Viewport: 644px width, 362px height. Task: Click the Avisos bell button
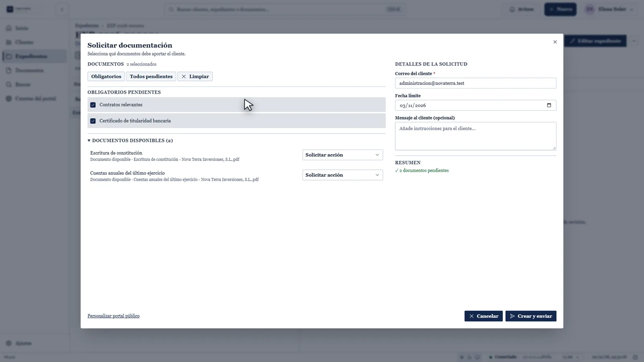coord(522,9)
